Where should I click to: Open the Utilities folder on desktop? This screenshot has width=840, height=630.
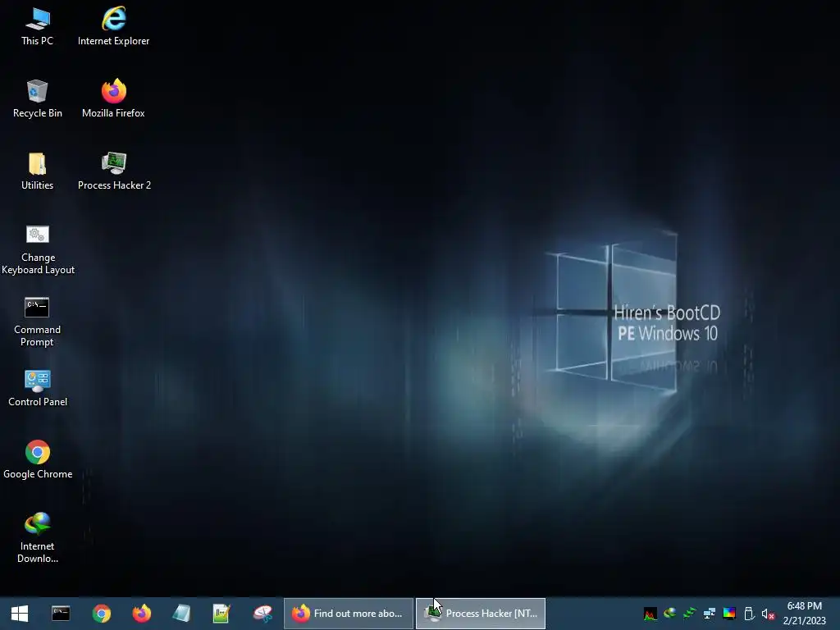pyautogui.click(x=38, y=171)
